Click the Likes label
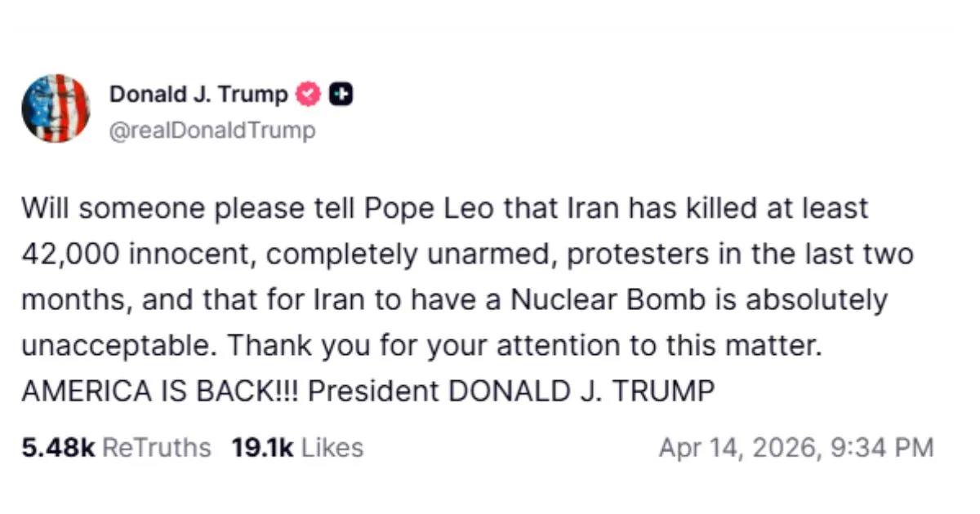This screenshot has height=514, width=980. pos(332,448)
